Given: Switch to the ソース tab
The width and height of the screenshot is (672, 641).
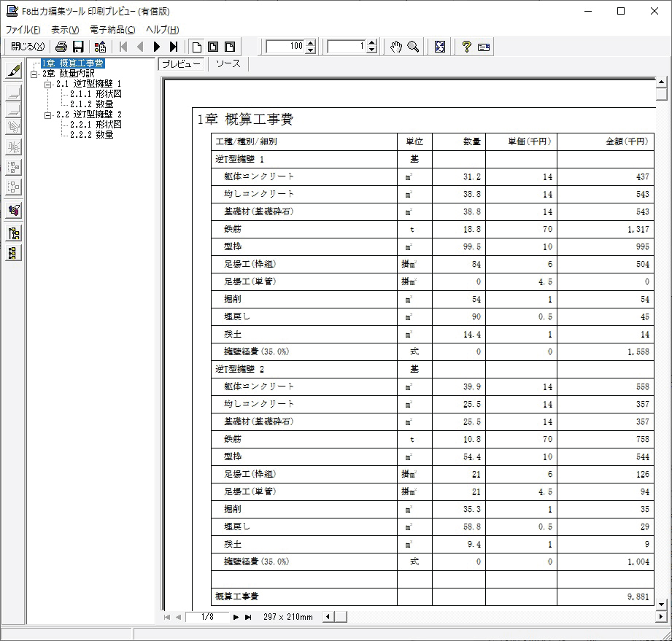Looking at the screenshot, I should [228, 64].
